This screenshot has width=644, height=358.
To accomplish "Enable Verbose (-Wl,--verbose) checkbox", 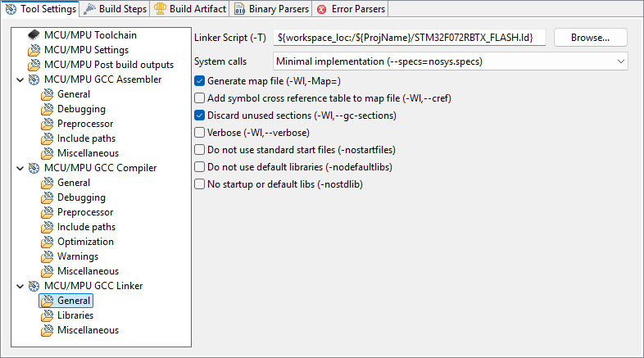I will click(199, 132).
